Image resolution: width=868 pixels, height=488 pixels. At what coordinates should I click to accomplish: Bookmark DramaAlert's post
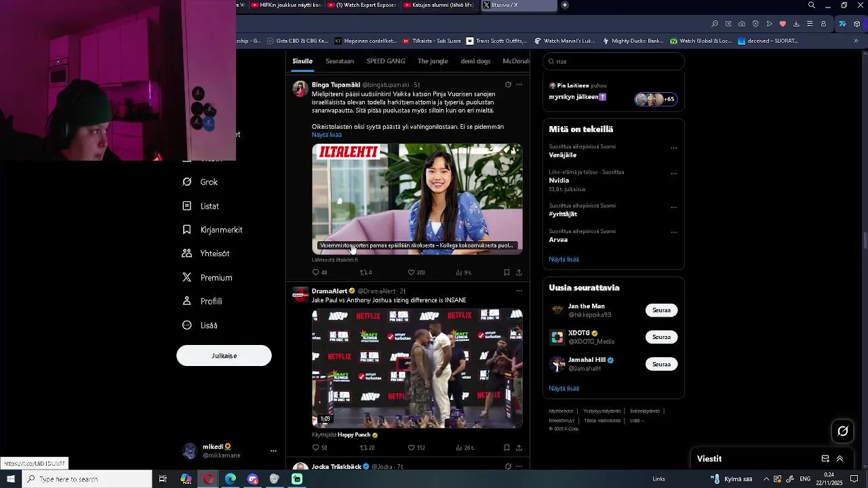tap(507, 448)
